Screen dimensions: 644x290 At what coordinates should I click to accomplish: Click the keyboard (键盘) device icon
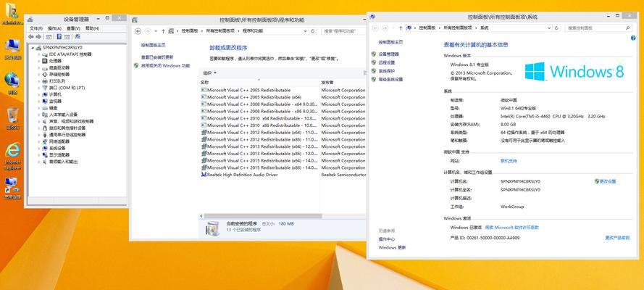45,108
